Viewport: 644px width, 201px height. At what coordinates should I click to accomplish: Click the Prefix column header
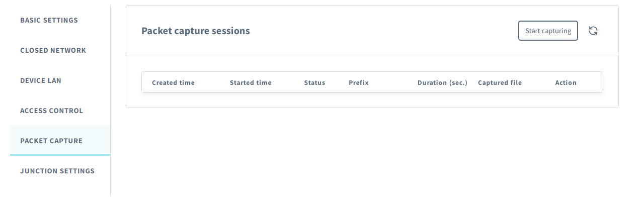(x=359, y=82)
